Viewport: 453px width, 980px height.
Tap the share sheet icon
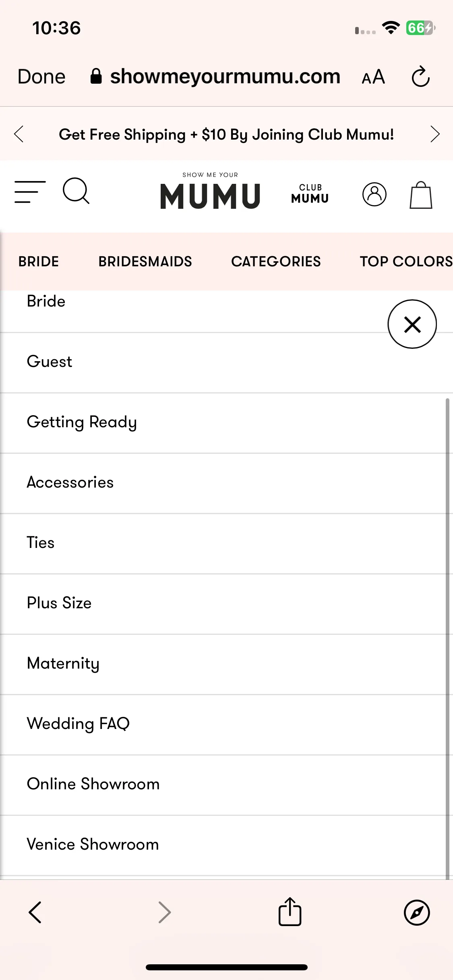[290, 912]
